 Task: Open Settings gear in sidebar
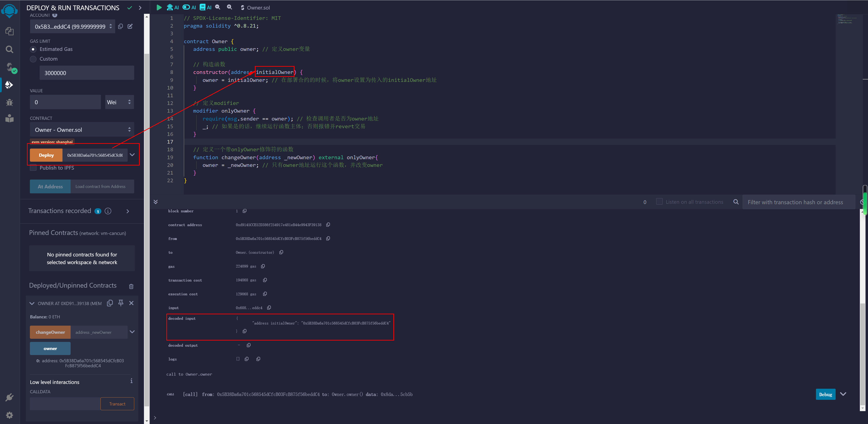pos(10,415)
